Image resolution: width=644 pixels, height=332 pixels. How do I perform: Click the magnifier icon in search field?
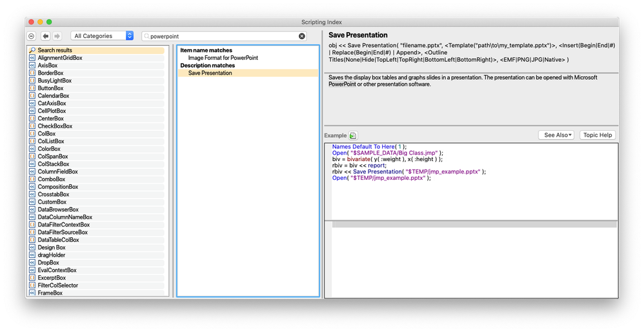pos(146,36)
